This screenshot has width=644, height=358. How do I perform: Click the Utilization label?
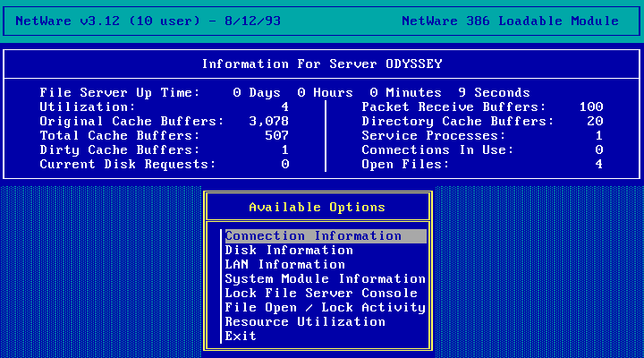coord(88,107)
